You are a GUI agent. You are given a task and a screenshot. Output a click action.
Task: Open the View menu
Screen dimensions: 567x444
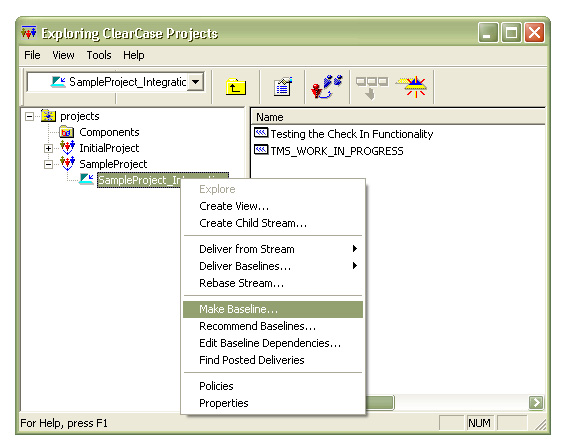pyautogui.click(x=63, y=55)
